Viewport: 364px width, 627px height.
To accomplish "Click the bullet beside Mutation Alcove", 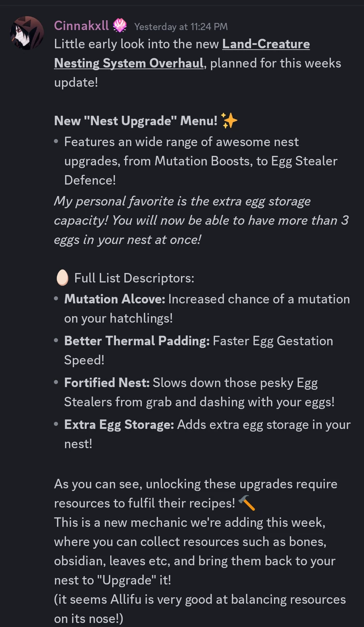I will [57, 299].
